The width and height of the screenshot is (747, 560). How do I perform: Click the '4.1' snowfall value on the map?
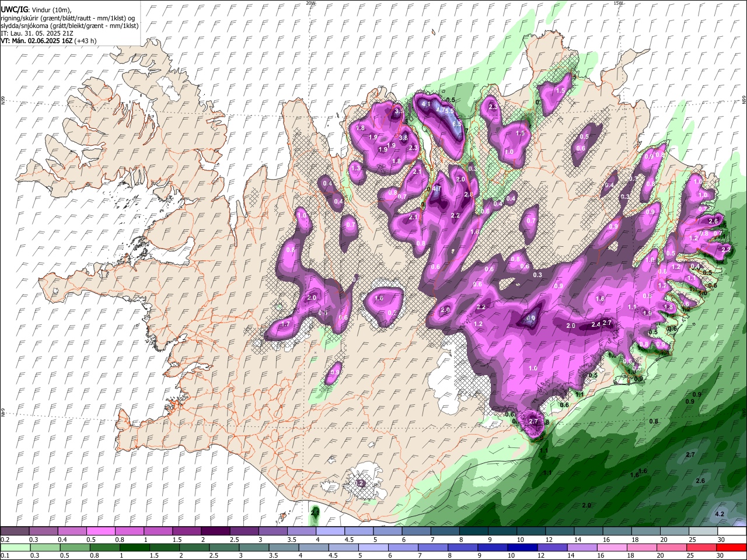[x=425, y=104]
